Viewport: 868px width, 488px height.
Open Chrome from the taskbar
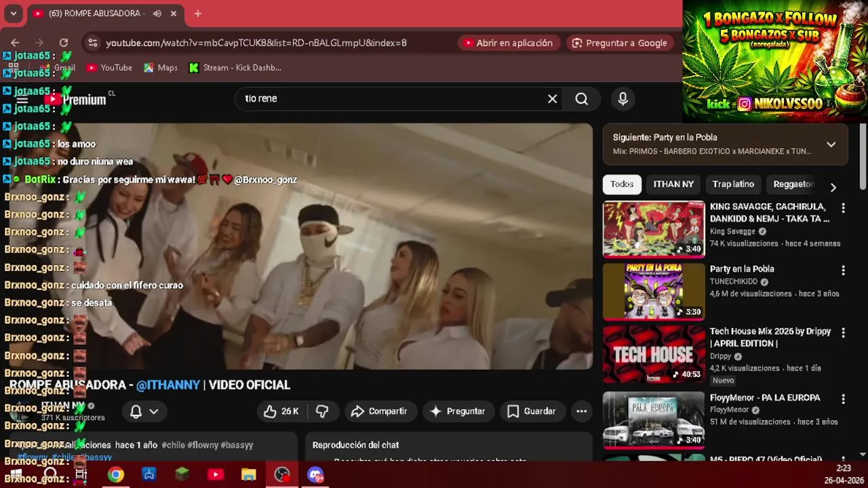(116, 474)
